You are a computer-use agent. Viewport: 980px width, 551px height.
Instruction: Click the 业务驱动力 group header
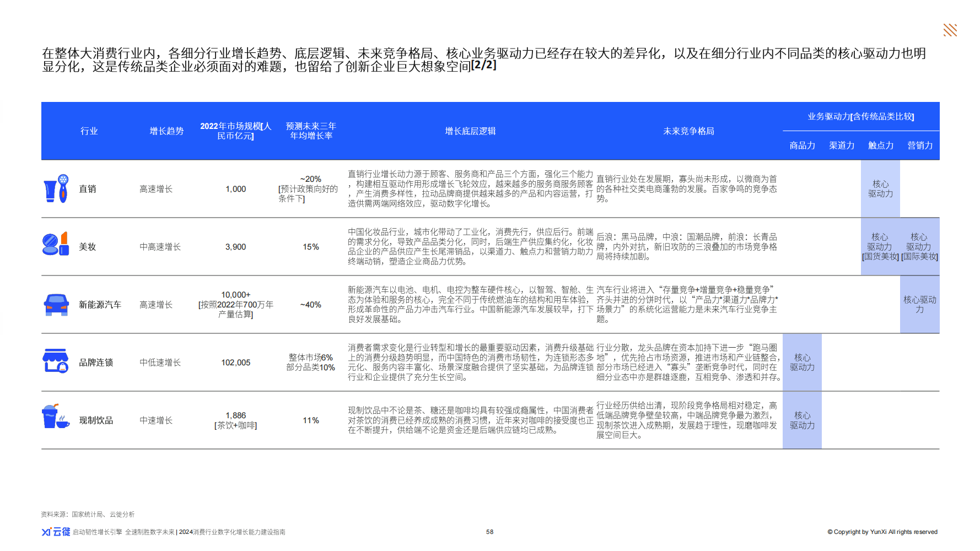pos(860,116)
